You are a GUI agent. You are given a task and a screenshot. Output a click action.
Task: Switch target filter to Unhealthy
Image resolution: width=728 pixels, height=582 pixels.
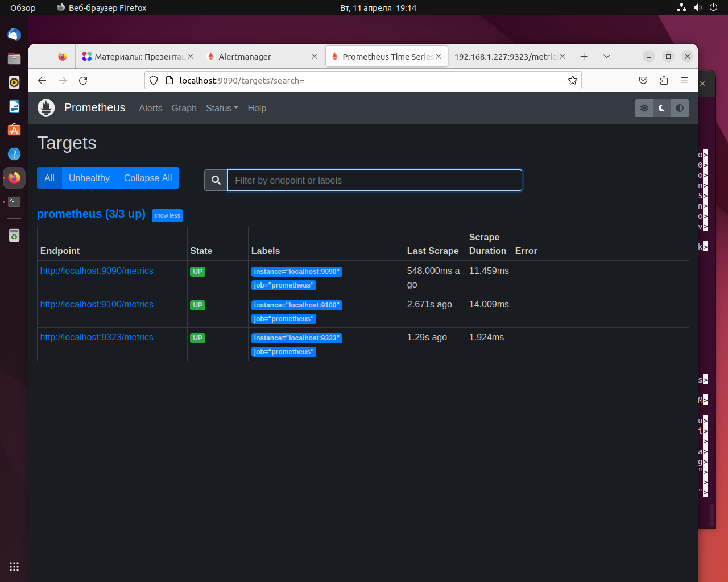pos(89,178)
